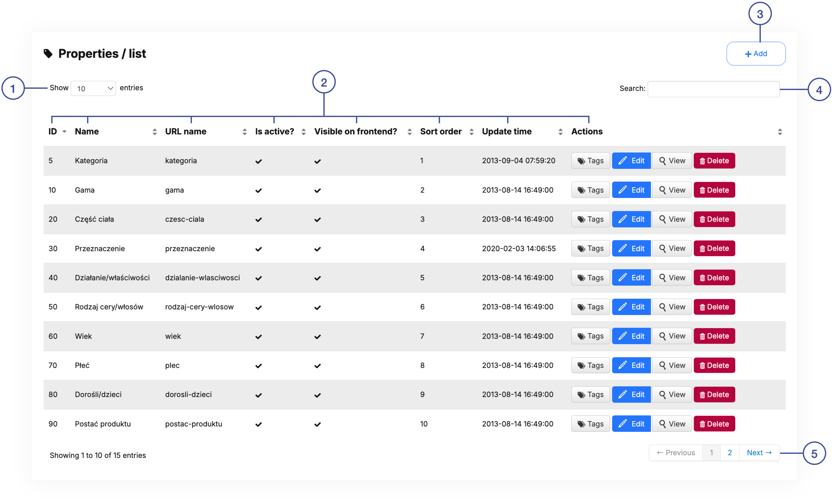View the Część ciała property
This screenshot has width=832, height=504.
[672, 219]
